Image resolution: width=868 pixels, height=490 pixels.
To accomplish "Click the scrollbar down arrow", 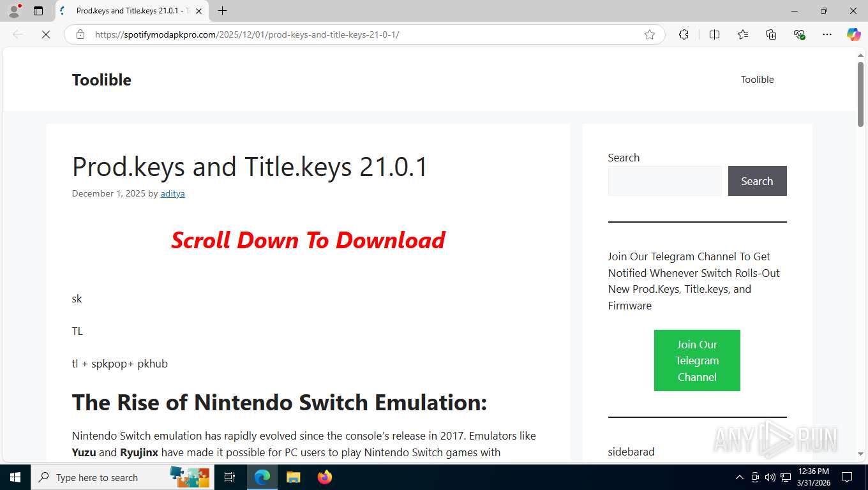I will tap(860, 454).
